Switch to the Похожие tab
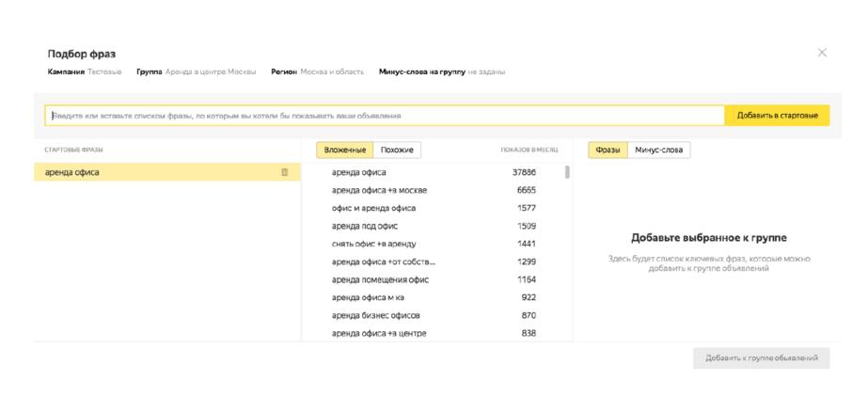Screen dimensions: 868x397 pos(398,151)
